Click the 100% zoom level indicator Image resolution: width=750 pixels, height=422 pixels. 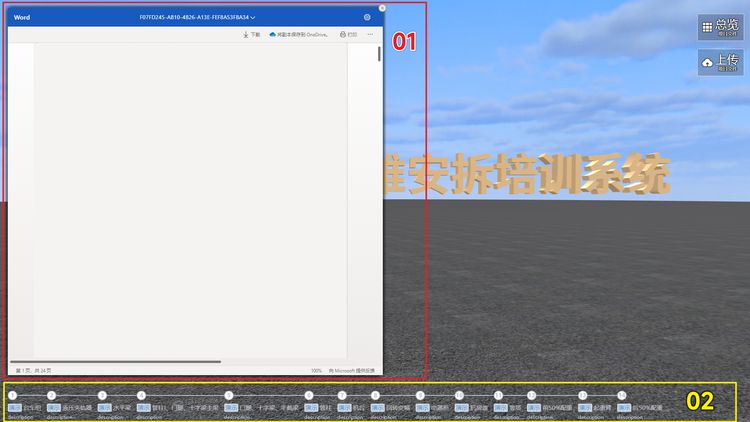coord(316,370)
